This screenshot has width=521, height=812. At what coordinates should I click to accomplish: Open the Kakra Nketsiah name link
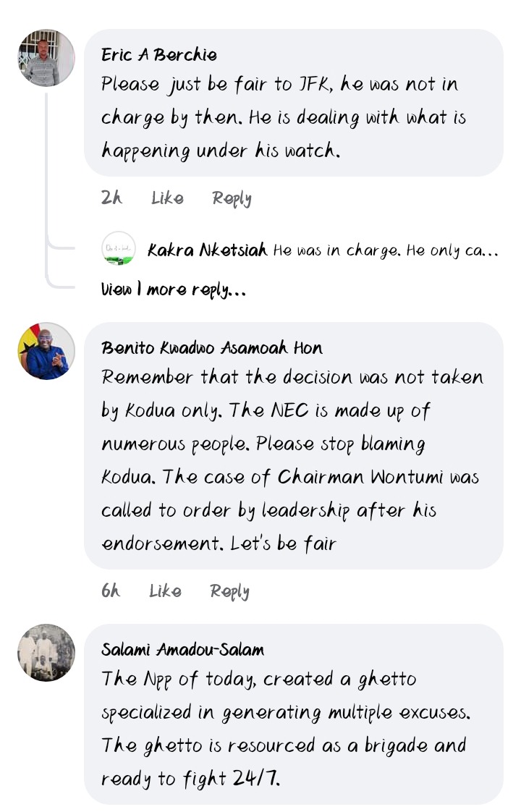coord(207,250)
